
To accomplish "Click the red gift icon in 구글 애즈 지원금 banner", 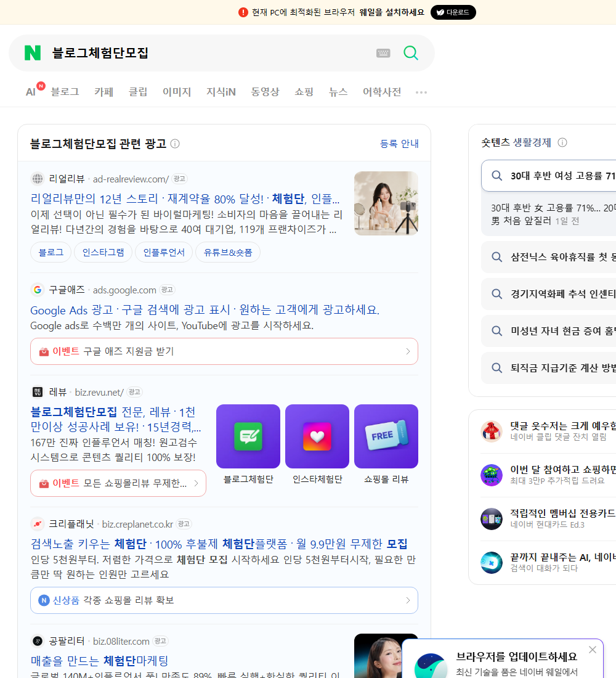I will 44,351.
